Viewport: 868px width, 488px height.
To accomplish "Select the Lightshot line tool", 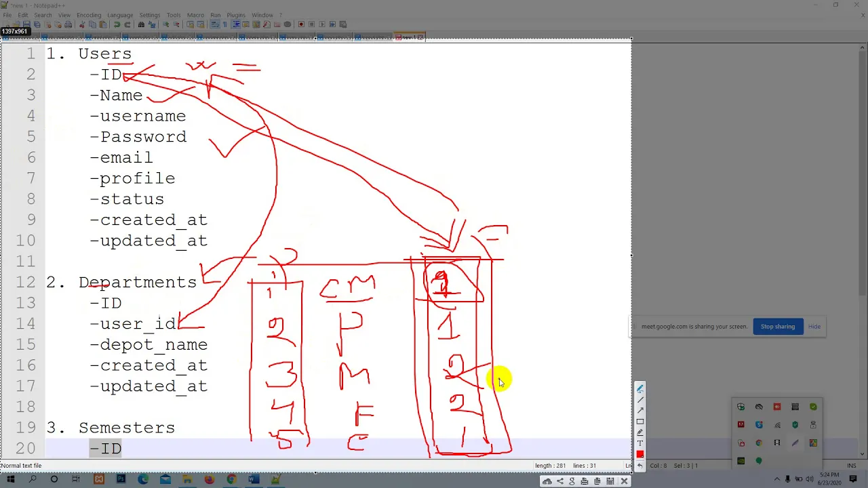I will 640,399.
